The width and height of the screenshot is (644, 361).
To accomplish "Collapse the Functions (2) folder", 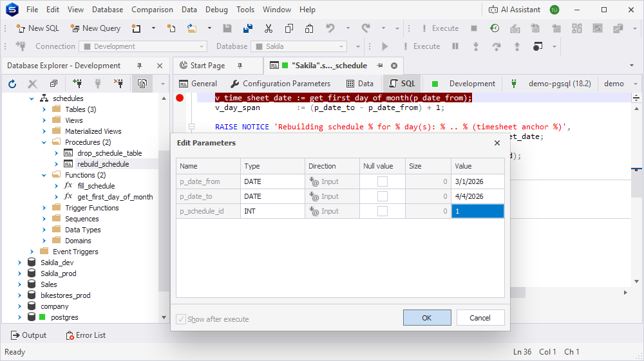I will (x=44, y=175).
